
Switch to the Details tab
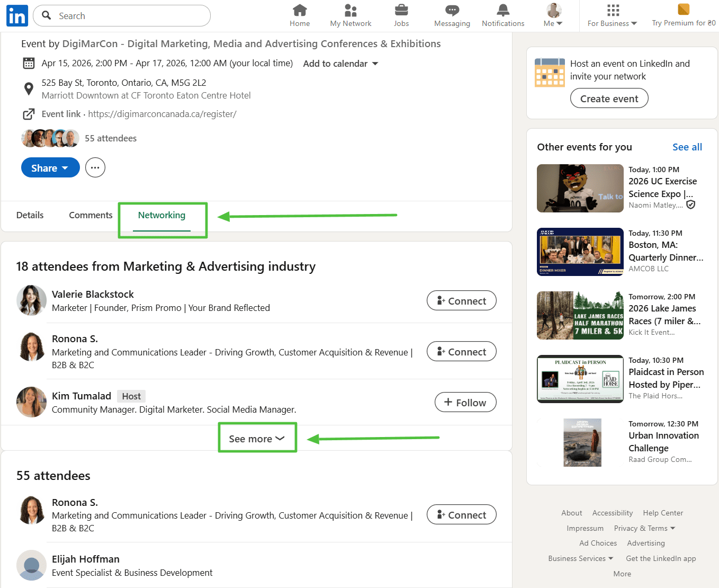(x=30, y=215)
